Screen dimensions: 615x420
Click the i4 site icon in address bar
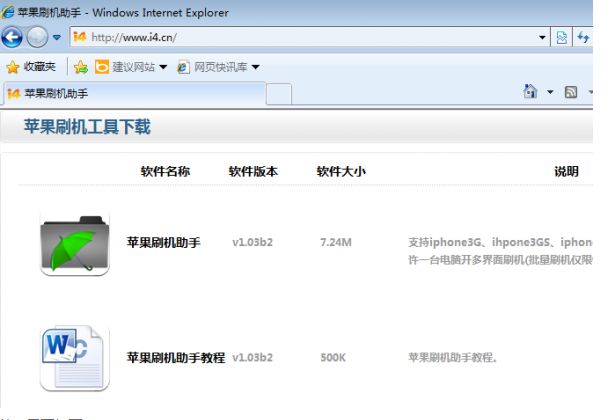(x=80, y=37)
